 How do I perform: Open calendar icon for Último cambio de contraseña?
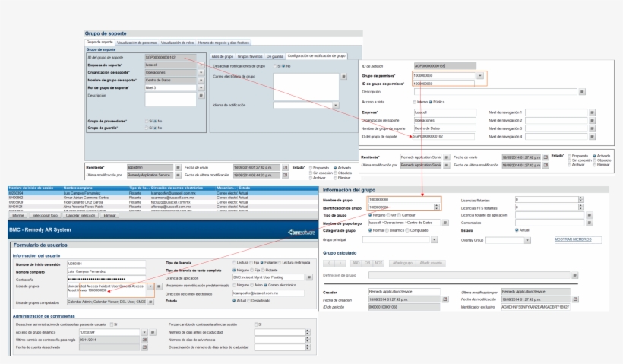click(144, 340)
